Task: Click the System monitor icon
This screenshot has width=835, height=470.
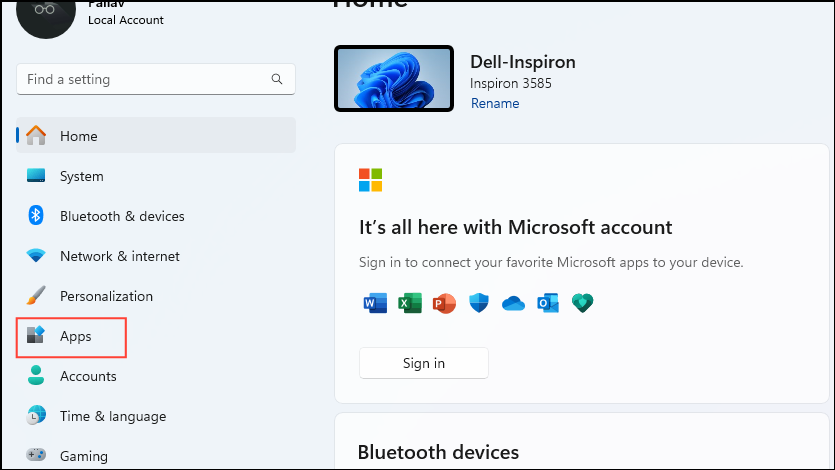Action: pos(36,176)
